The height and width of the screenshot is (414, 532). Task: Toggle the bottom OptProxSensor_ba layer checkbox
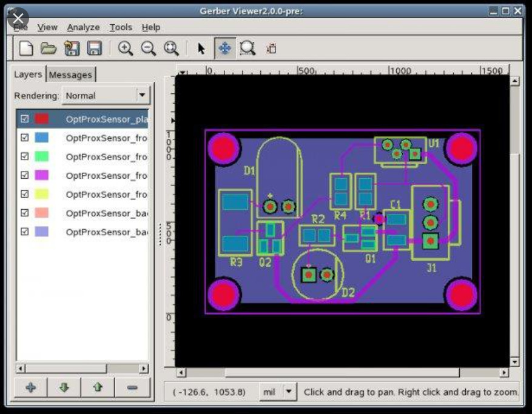pyautogui.click(x=24, y=232)
